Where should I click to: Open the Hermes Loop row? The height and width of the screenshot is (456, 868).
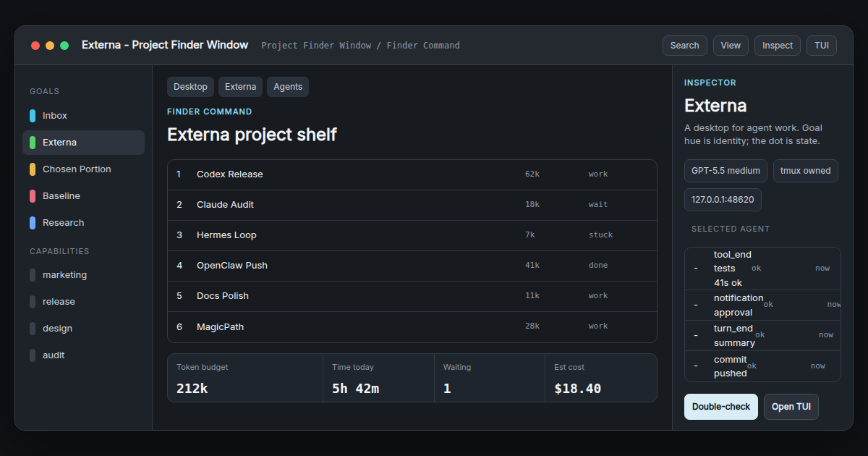coord(412,235)
